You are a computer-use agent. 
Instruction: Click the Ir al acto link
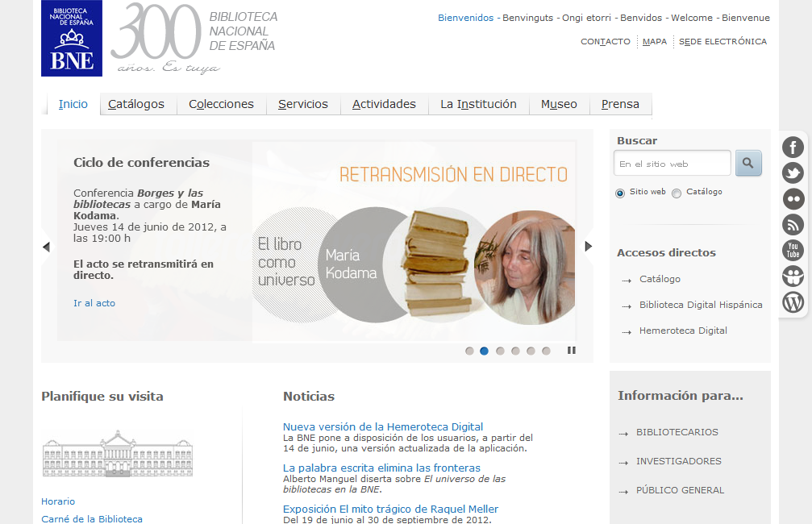[94, 303]
